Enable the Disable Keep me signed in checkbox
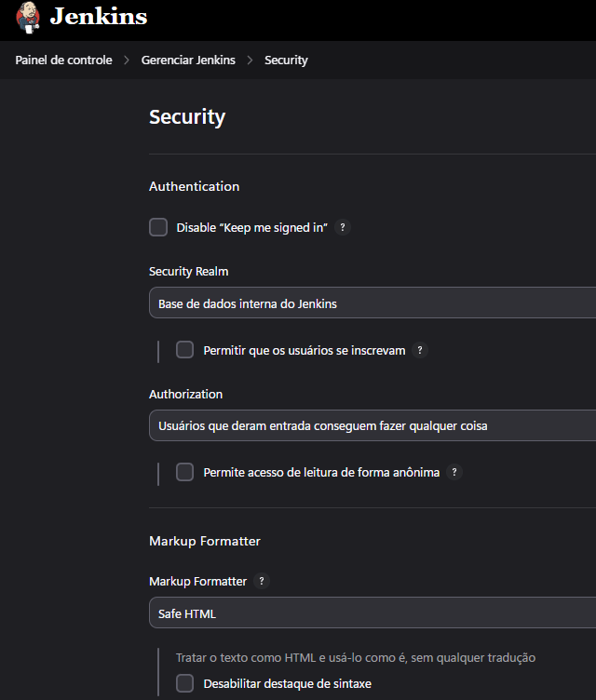The width and height of the screenshot is (596, 700). 158,228
